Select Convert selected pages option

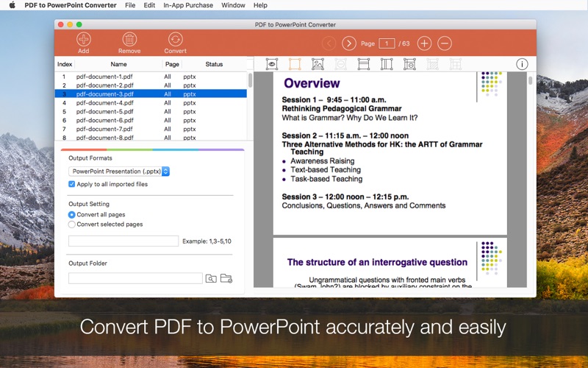[72, 224]
